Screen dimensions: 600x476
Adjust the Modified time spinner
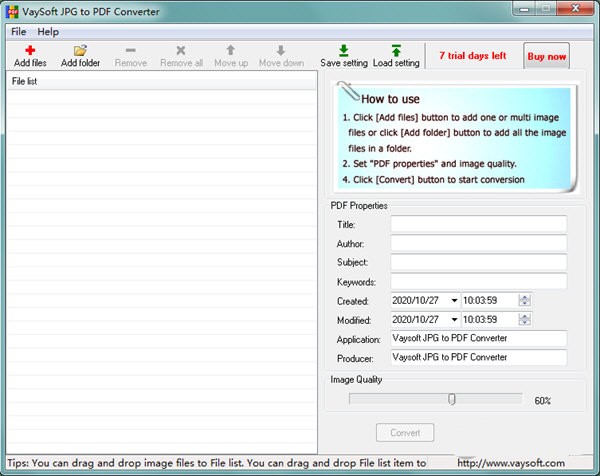525,320
